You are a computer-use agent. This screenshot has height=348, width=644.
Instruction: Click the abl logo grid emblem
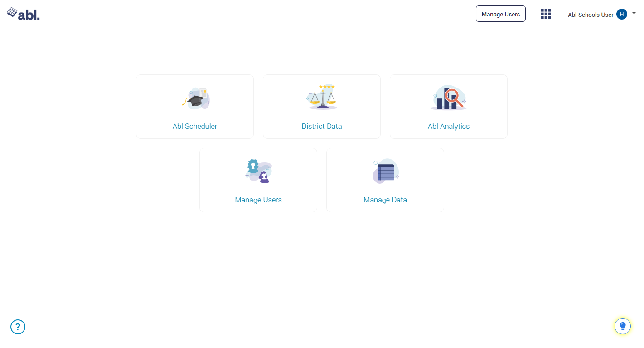coord(12,12)
